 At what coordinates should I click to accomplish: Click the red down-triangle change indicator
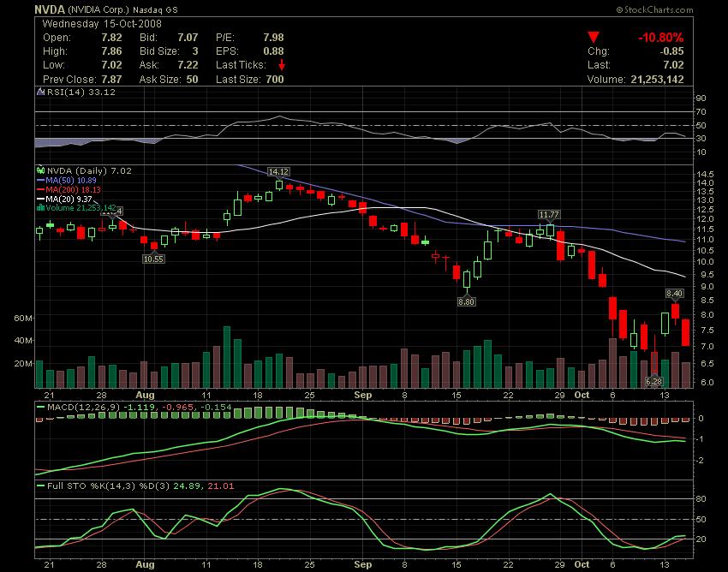[594, 37]
